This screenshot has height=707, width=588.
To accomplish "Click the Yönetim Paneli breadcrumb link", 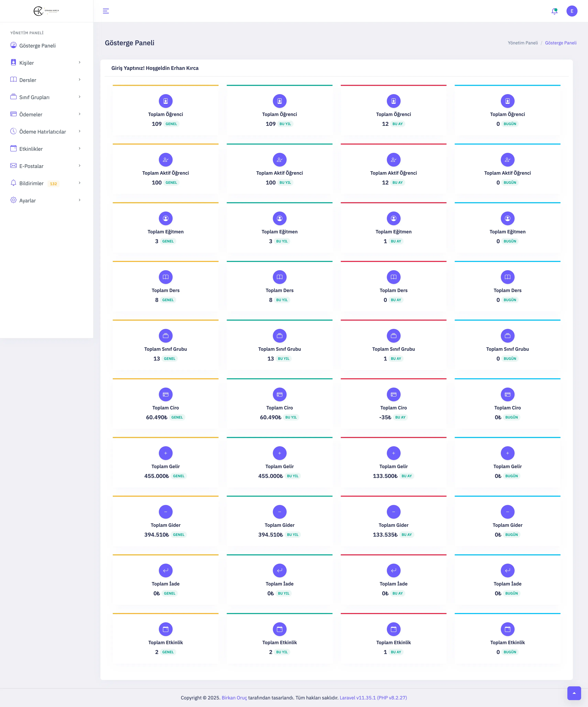I will point(522,43).
